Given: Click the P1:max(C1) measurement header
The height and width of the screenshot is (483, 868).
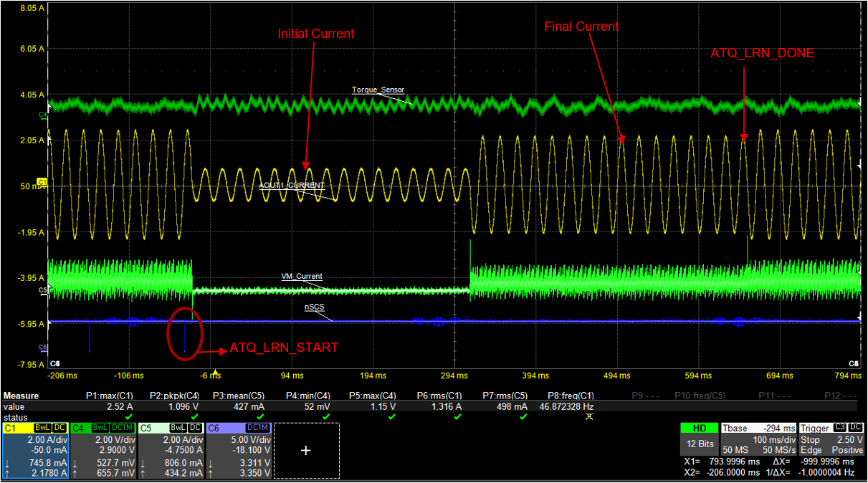Looking at the screenshot, I should tap(110, 396).
